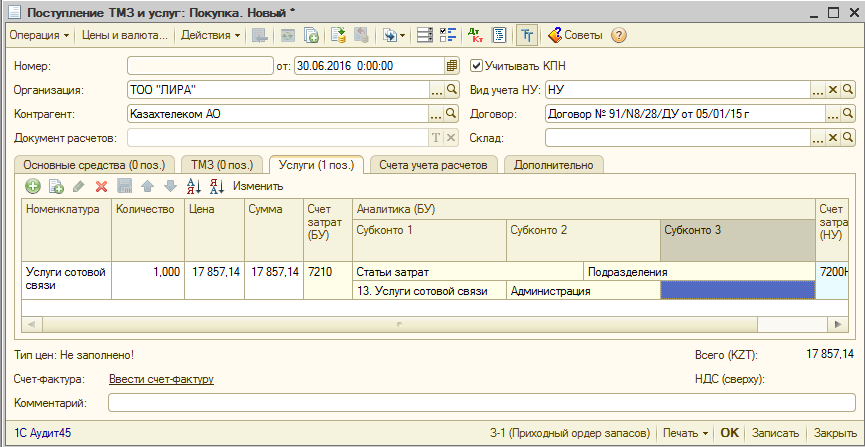Click into the Комментарий input field
865x447 pixels.
481,402
